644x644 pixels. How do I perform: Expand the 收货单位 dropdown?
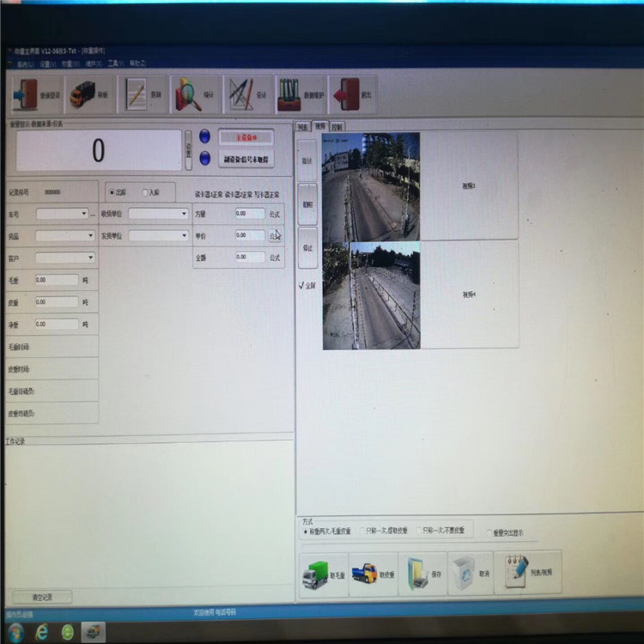184,214
